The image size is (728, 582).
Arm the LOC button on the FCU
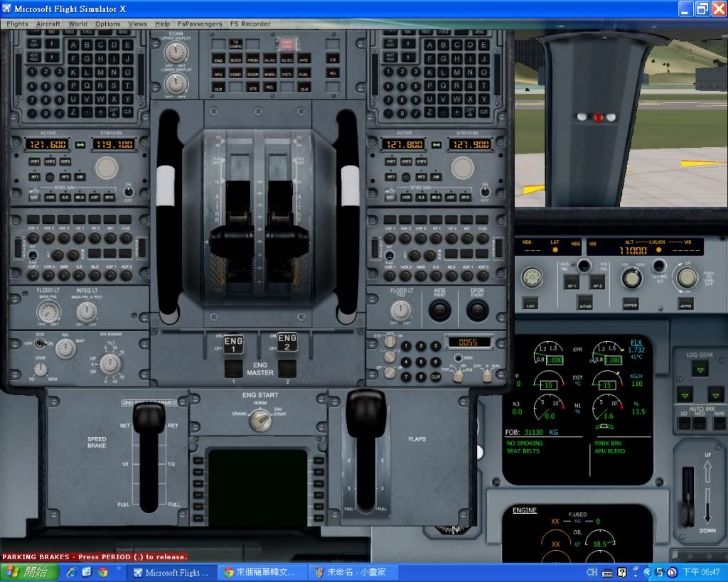[530, 303]
